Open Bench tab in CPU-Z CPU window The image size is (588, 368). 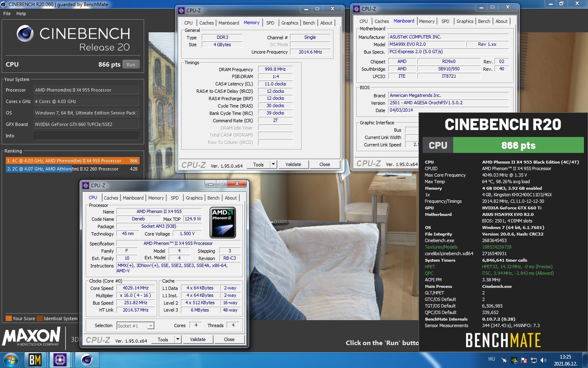(214, 198)
